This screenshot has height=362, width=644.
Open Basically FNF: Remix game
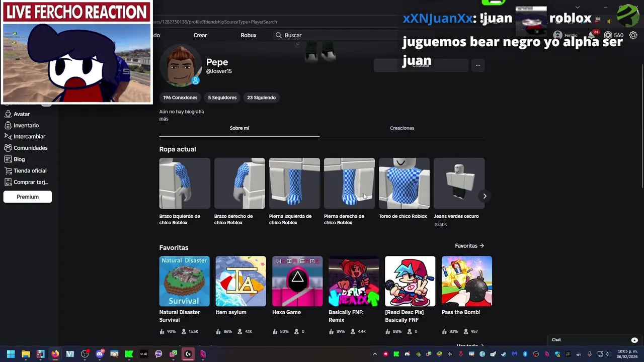point(354,295)
